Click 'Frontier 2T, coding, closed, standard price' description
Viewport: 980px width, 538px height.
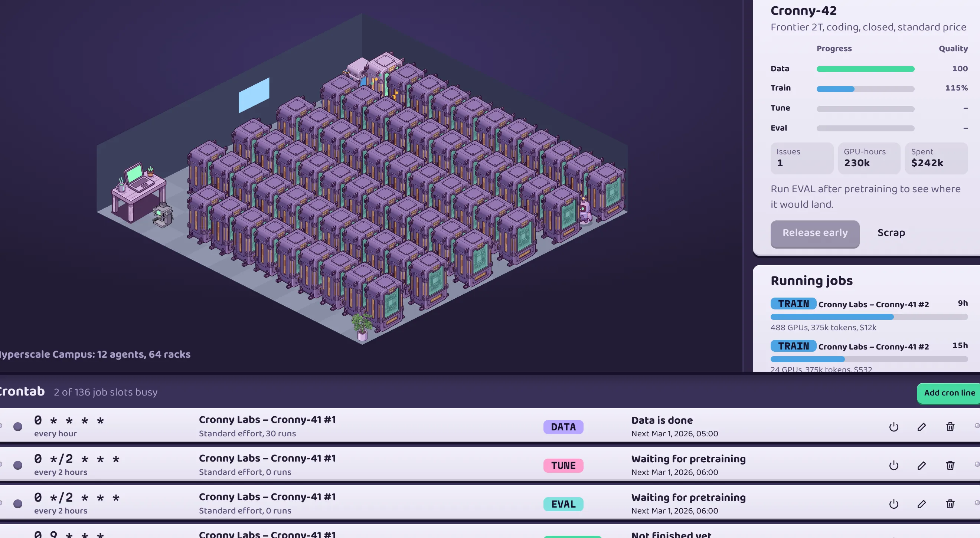tap(868, 27)
